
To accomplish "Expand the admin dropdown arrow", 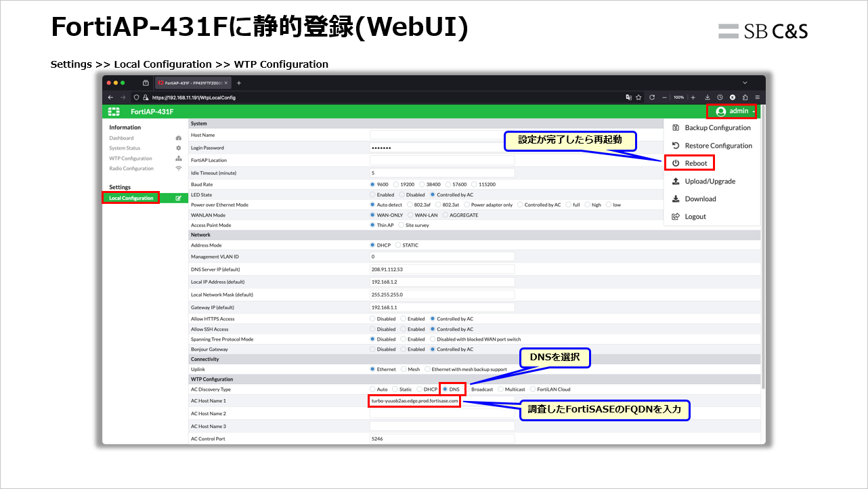I will (754, 112).
